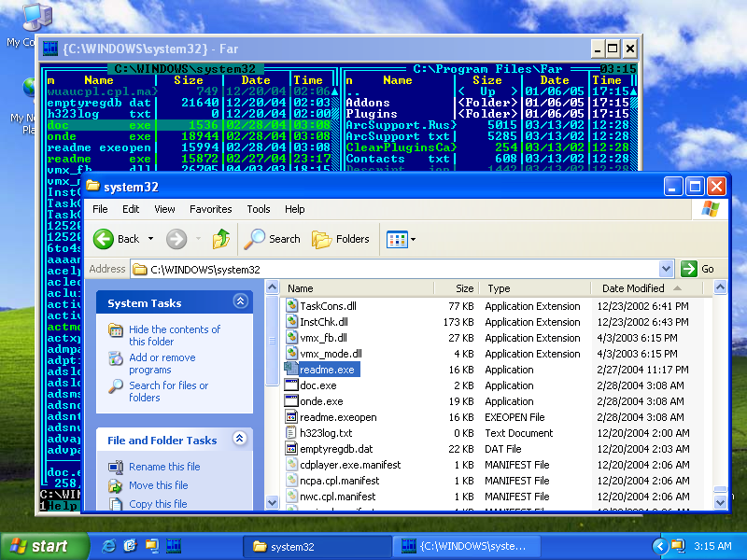
Task: Open the Favorites menu
Action: (x=211, y=209)
